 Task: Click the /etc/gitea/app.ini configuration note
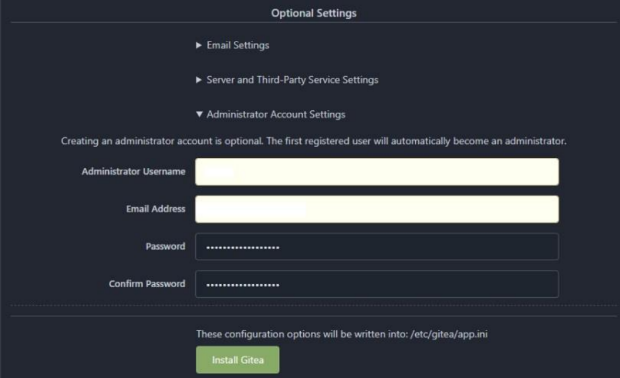[342, 334]
